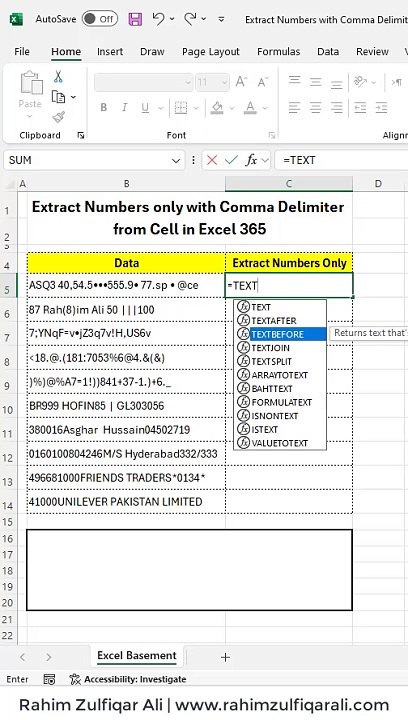Image resolution: width=408 pixels, height=720 pixels.
Task: Increase font size with large A
Action: [241, 82]
